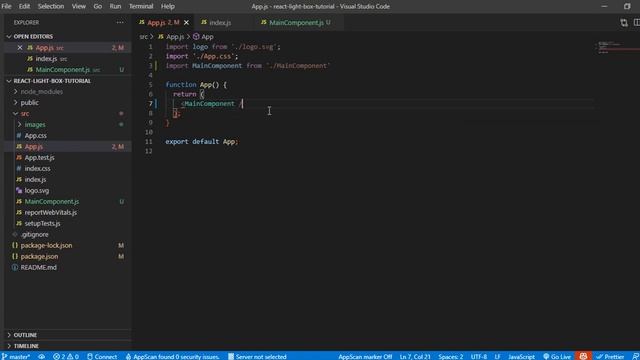Viewport: 640px width, 360px height.
Task: Open the Go menu
Action: pos(98,6)
